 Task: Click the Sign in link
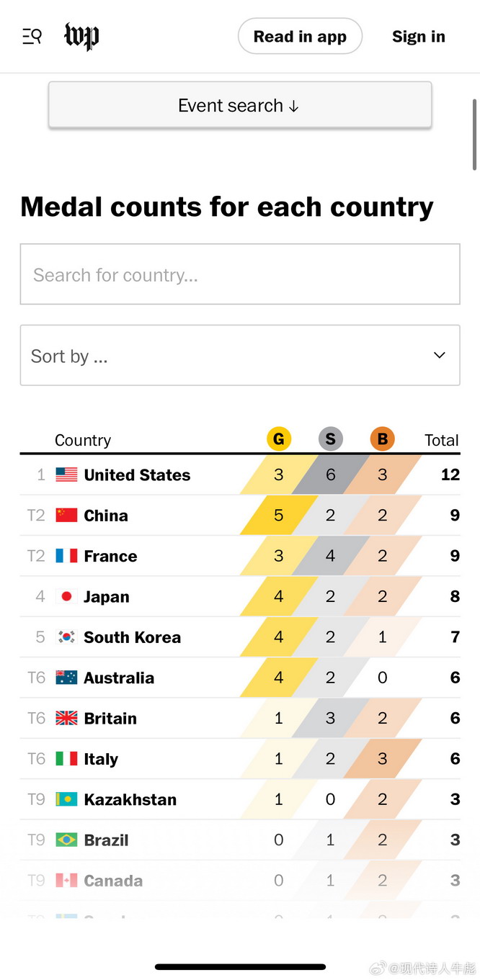point(418,37)
